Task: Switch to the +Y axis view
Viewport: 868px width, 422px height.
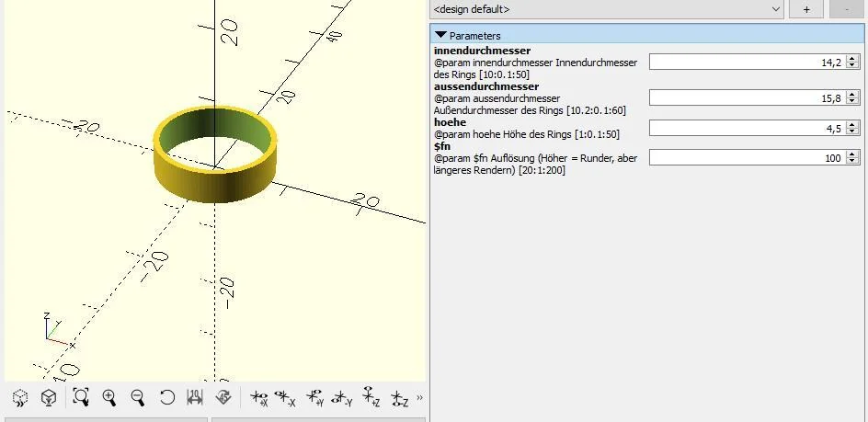Action: [x=314, y=398]
